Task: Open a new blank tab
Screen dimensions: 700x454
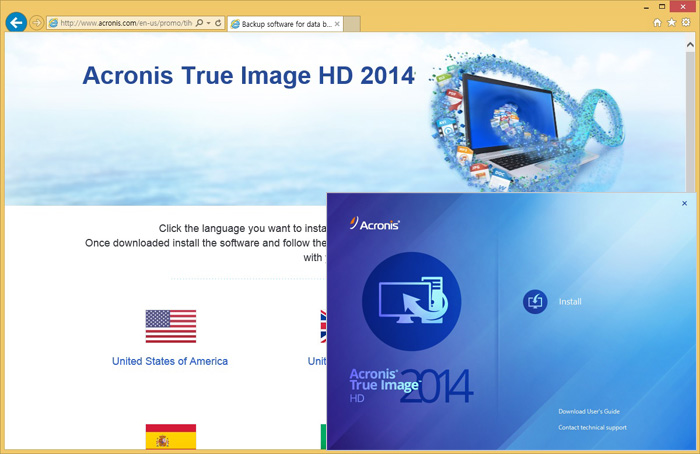Action: pyautogui.click(x=352, y=24)
